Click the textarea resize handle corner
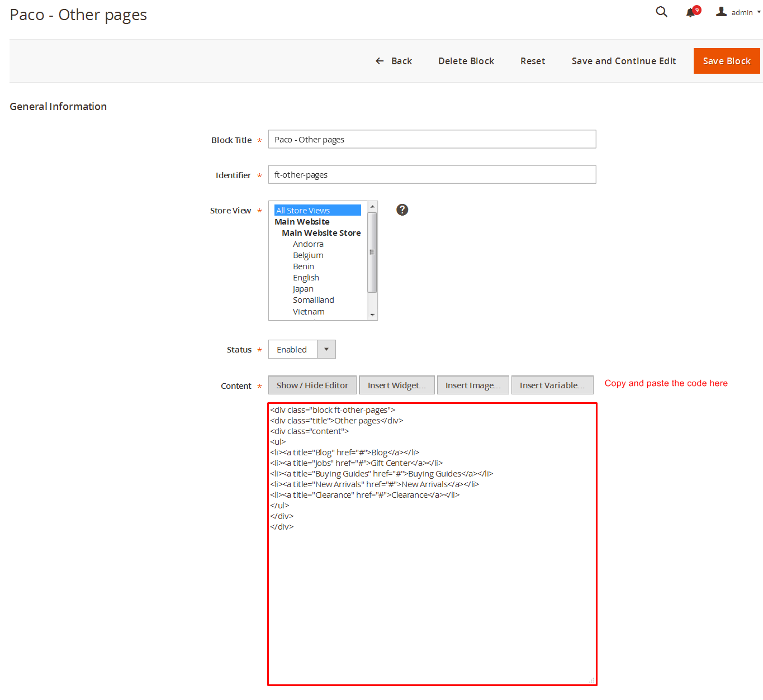This screenshot has width=763, height=700. (591, 680)
